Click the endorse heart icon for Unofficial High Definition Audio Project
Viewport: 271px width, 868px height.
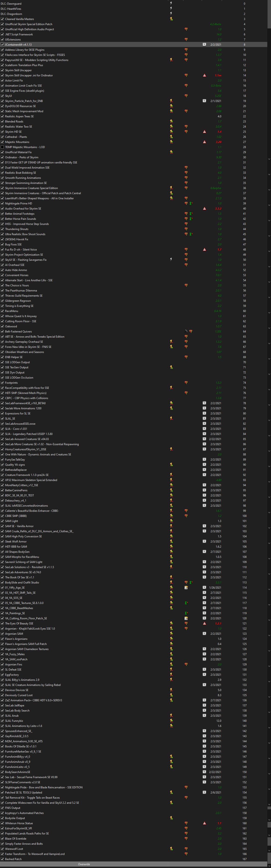[186, 29]
